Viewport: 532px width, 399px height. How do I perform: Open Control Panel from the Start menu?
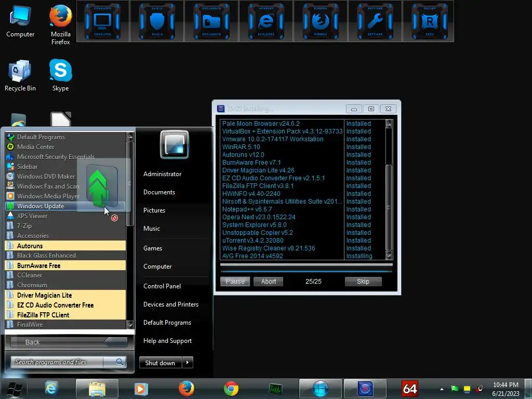click(162, 286)
